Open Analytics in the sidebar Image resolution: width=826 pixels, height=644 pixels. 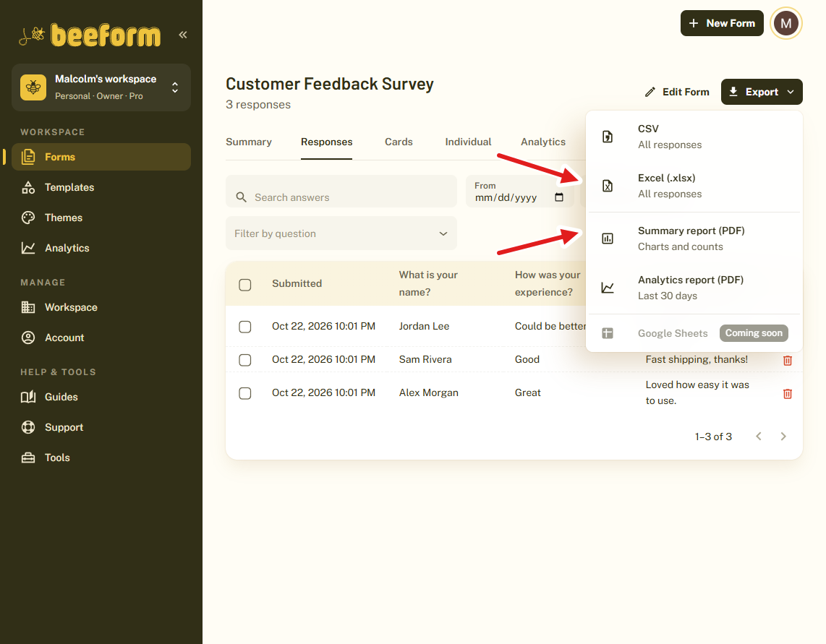[x=101, y=248]
